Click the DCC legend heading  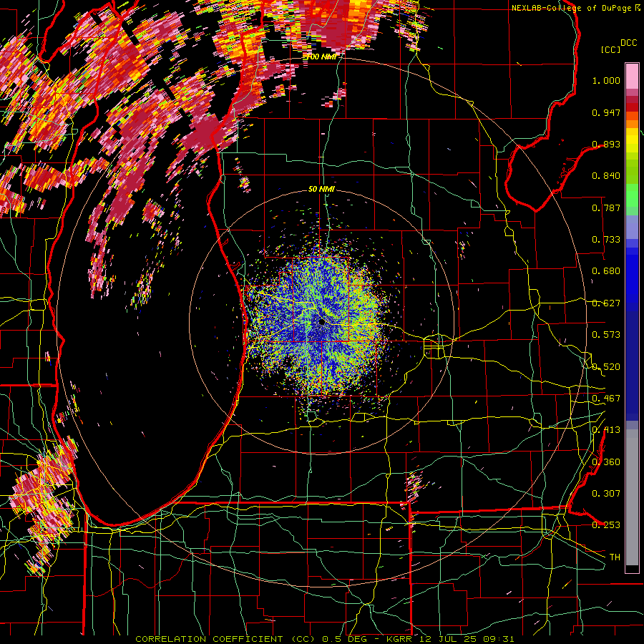[x=628, y=43]
